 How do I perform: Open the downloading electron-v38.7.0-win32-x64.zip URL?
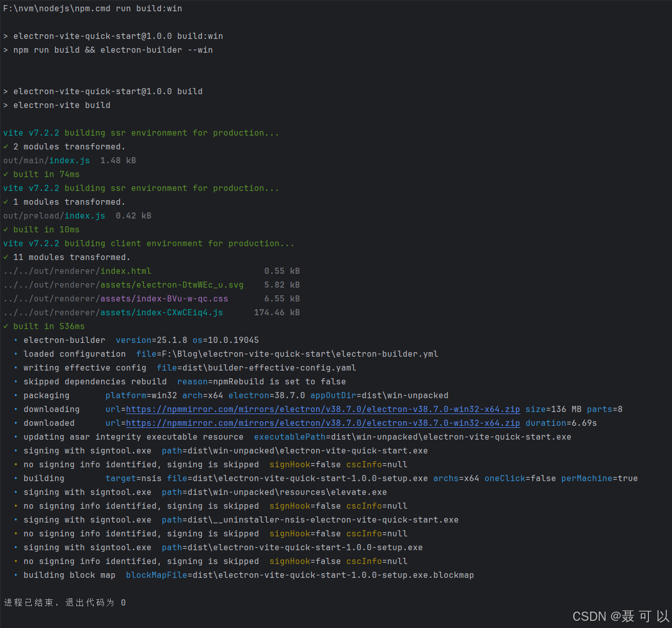pos(323,409)
